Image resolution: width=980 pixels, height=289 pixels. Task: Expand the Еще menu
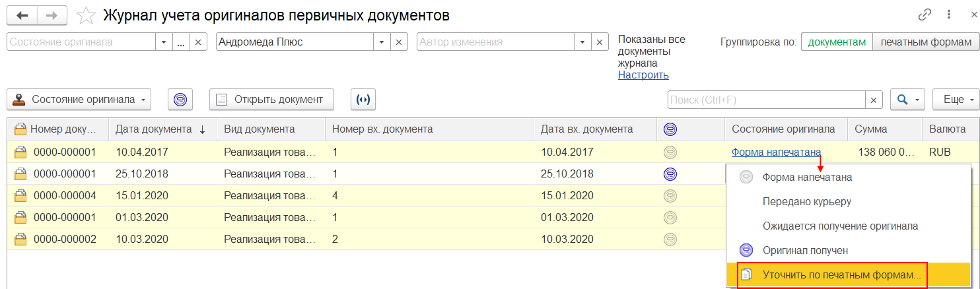click(x=956, y=100)
